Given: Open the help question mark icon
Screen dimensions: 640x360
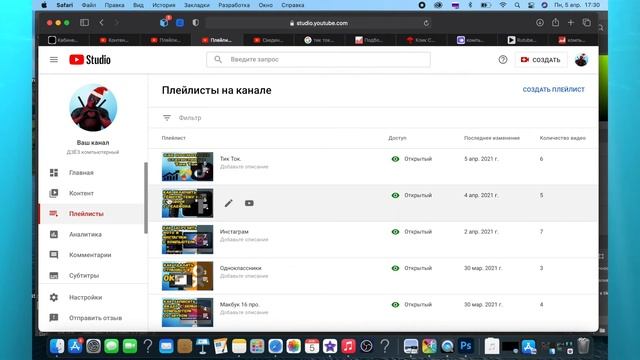Looking at the screenshot, I should coord(503,60).
